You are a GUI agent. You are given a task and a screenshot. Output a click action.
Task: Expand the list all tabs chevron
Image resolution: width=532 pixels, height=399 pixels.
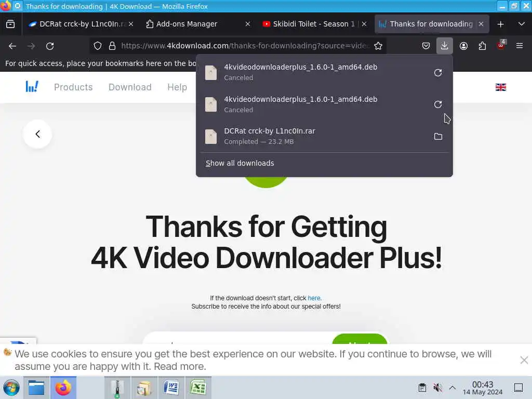[x=522, y=24]
